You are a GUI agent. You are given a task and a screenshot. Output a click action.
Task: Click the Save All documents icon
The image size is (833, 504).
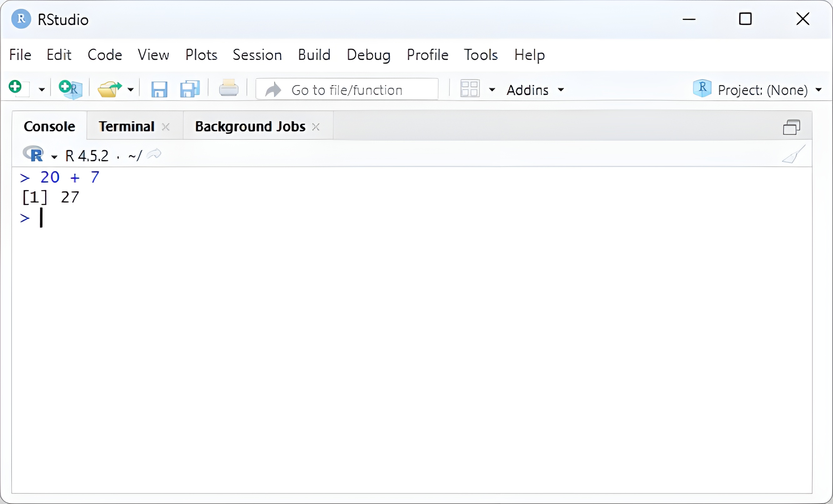(190, 89)
